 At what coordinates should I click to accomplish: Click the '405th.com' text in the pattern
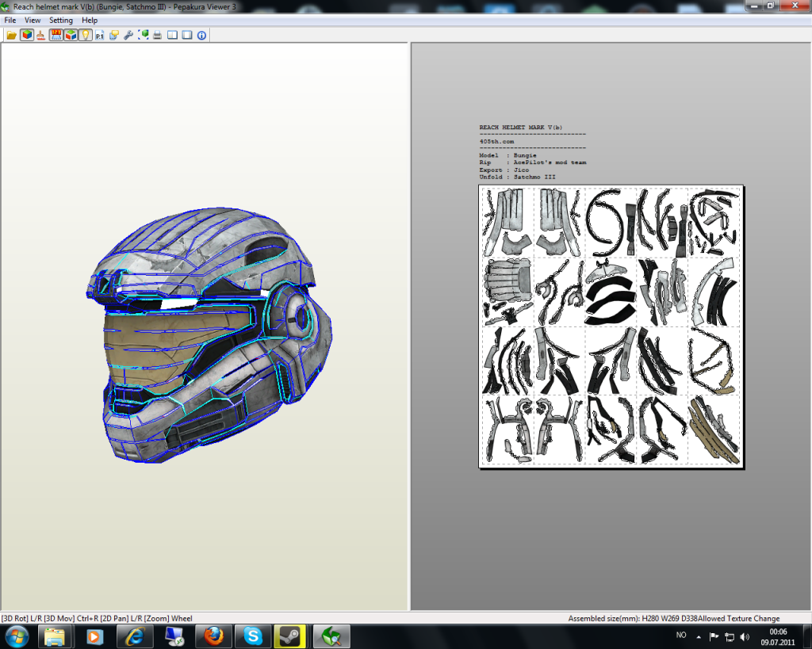pos(496,141)
